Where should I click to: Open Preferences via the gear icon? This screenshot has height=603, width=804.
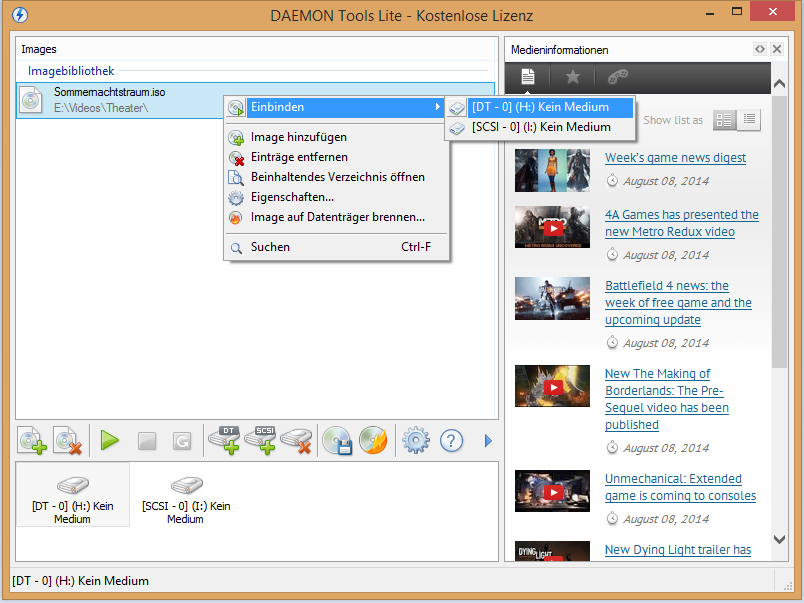(x=415, y=440)
